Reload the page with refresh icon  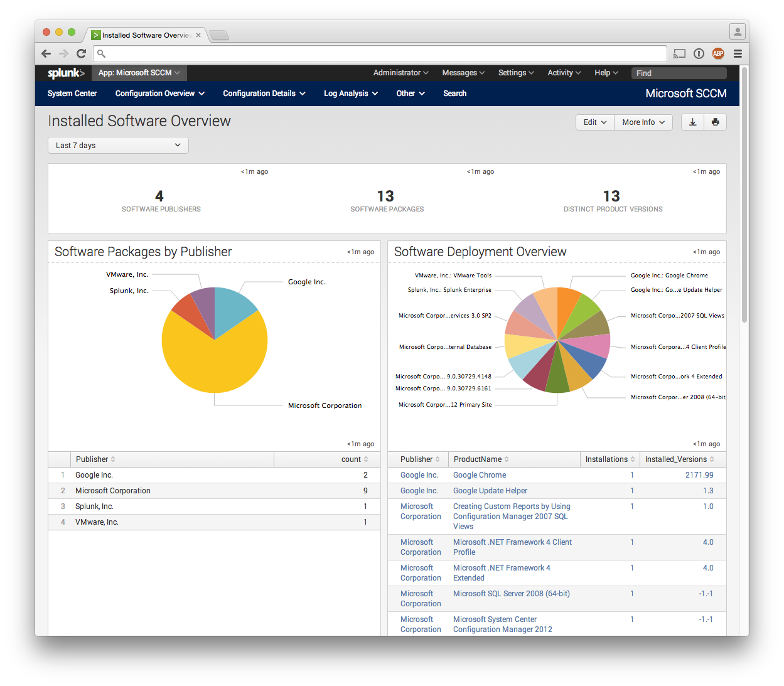[81, 53]
